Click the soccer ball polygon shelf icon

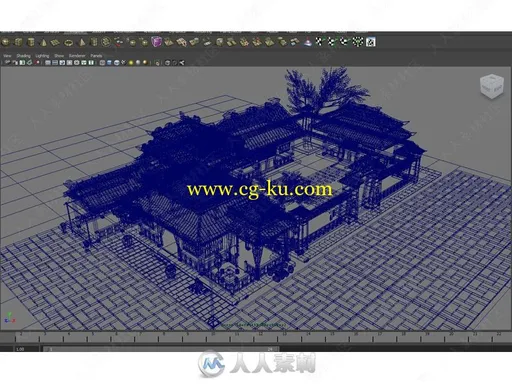pyautogui.click(x=106, y=42)
